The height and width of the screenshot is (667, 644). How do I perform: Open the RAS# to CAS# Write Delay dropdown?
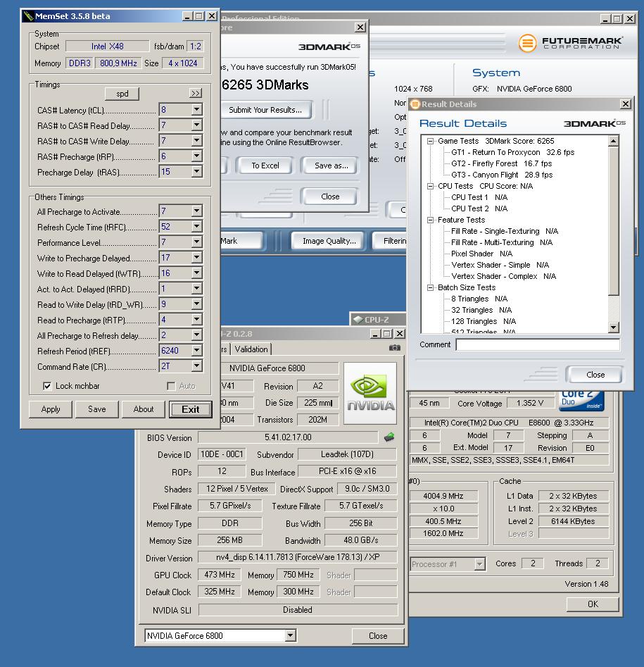tap(196, 141)
